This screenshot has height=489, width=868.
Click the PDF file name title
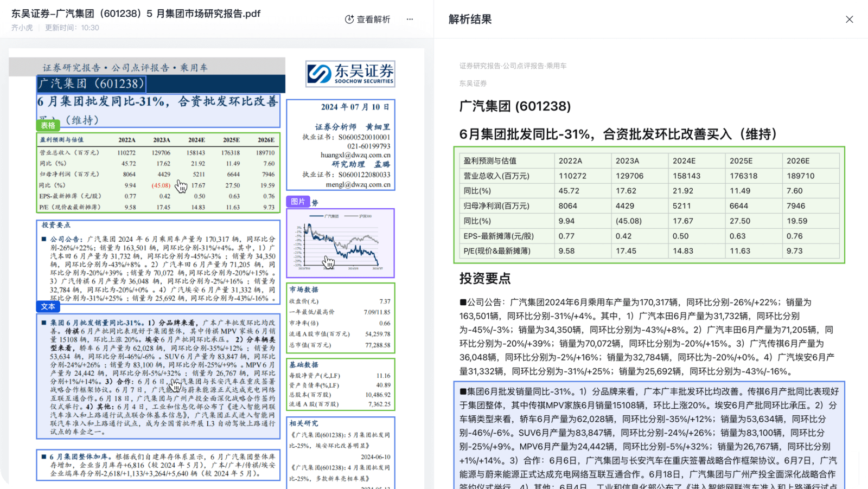click(136, 14)
